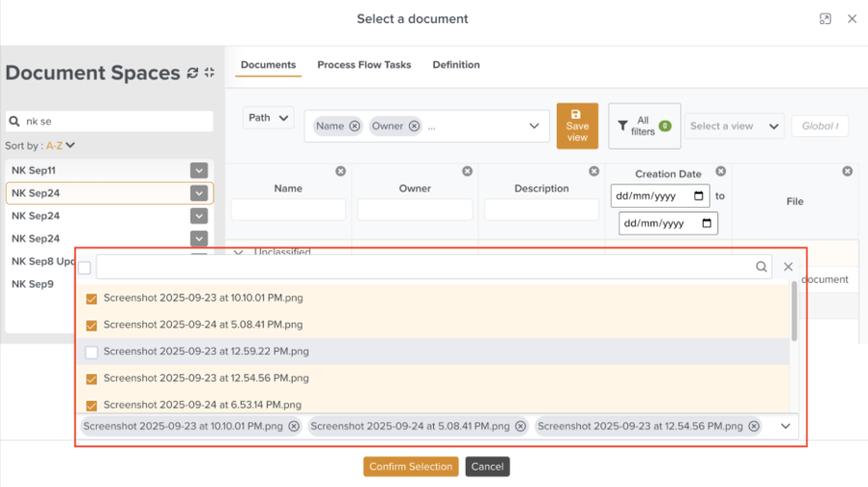
Task: Expand the NK Sep11 space dropdown arrow
Action: [198, 170]
